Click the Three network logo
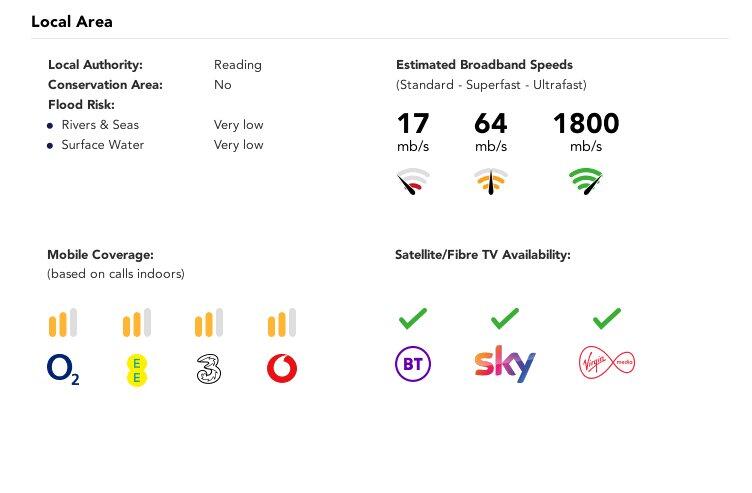 (208, 369)
